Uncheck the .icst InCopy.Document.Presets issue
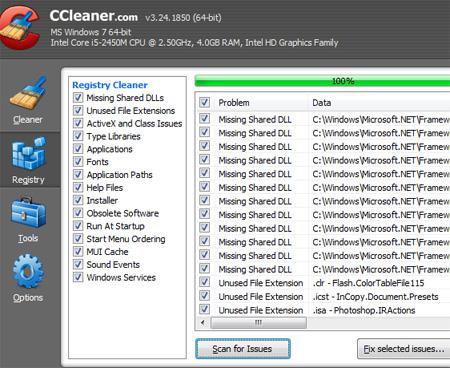The image size is (450, 368). pos(204,296)
